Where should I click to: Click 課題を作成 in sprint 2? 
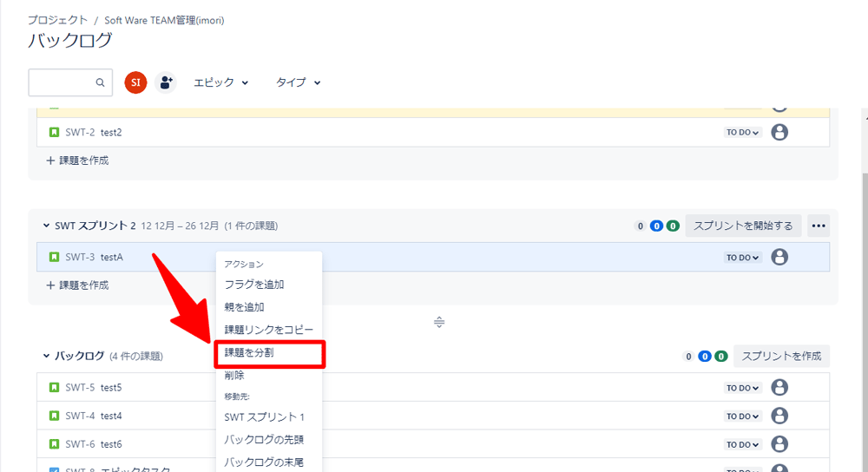77,285
